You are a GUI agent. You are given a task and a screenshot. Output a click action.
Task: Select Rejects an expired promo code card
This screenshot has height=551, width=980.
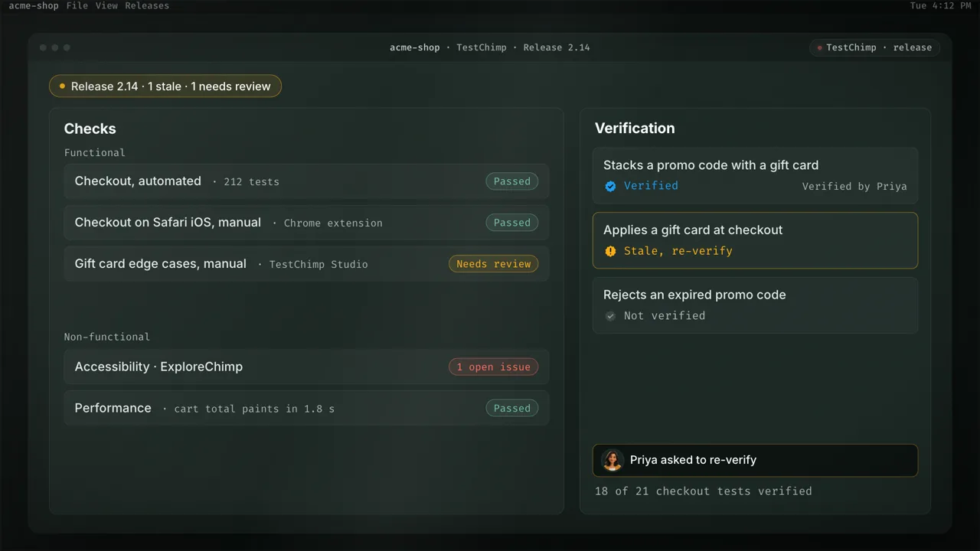click(x=755, y=305)
